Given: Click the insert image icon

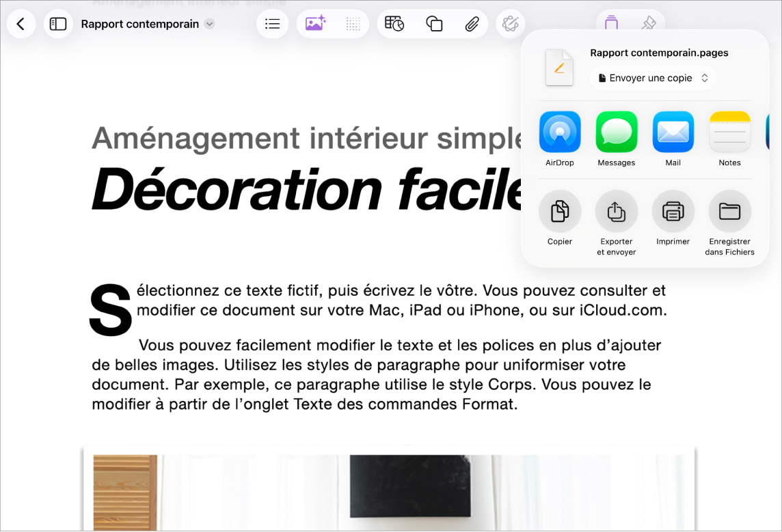Looking at the screenshot, I should coord(315,23).
